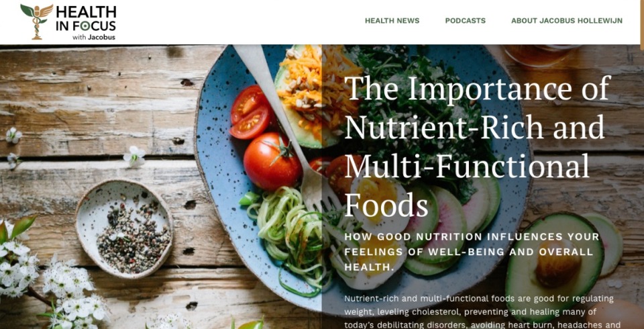Click the paragraph about regulating weight and cholesterol
This screenshot has height=329, width=644.
pyautogui.click(x=482, y=312)
